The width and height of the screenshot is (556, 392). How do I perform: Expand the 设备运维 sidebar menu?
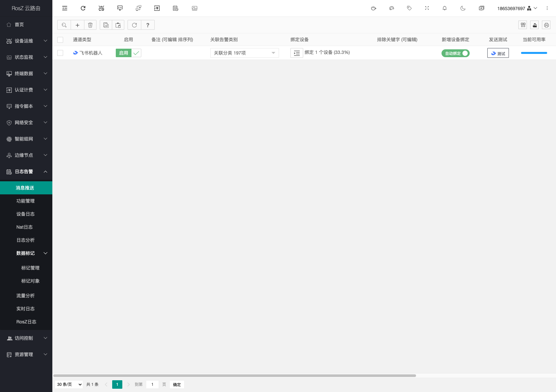pos(26,41)
